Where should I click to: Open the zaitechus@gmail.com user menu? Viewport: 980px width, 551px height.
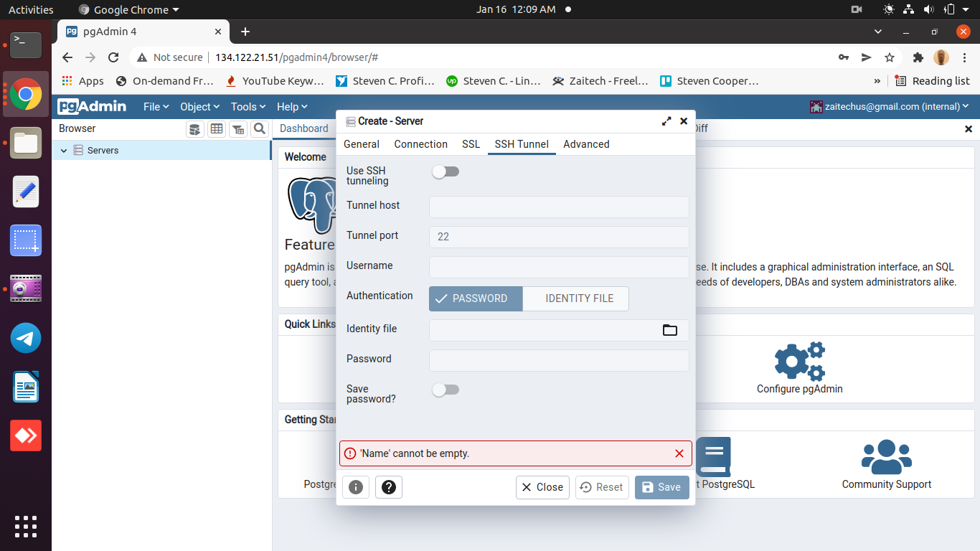tap(890, 106)
